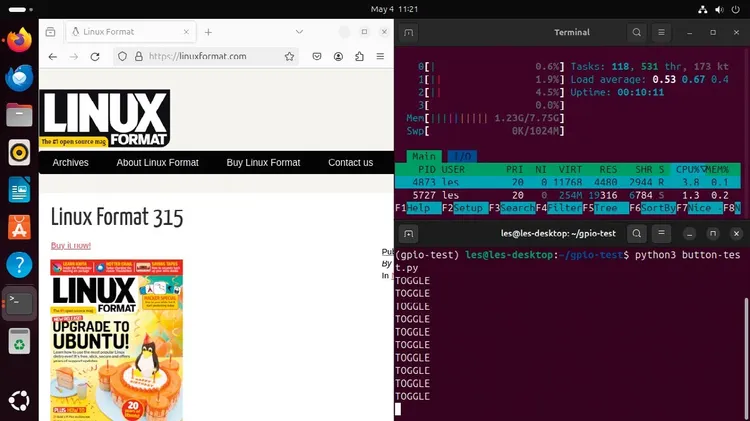The width and height of the screenshot is (750, 421).
Task: Close the Linux Format tab
Action: coord(186,32)
